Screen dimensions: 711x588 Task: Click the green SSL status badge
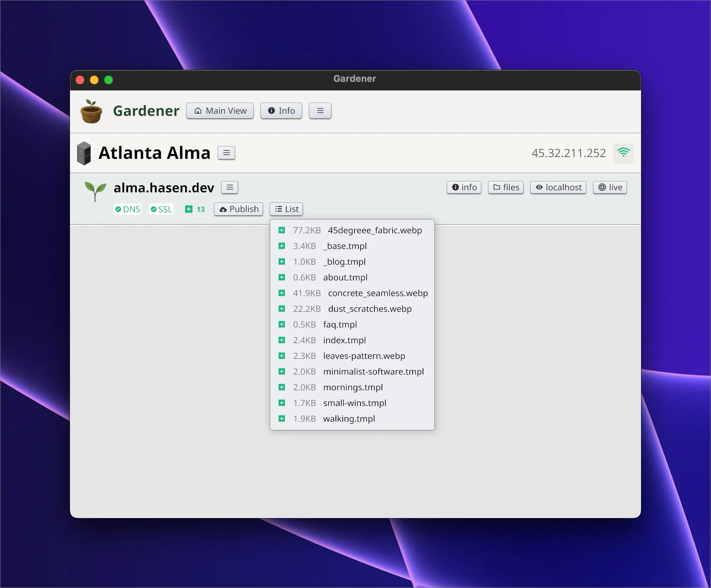[161, 209]
